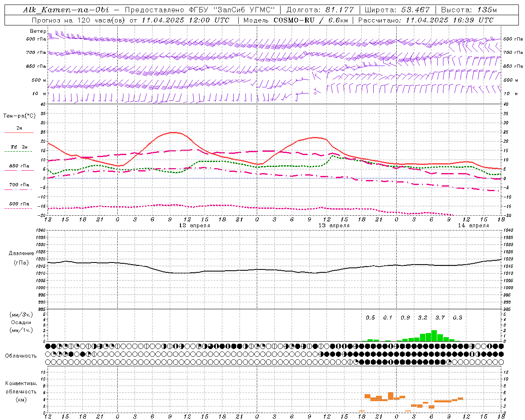Click the (гПа) pressure unit label
Viewport: 525px width, 420px height.
point(21,263)
